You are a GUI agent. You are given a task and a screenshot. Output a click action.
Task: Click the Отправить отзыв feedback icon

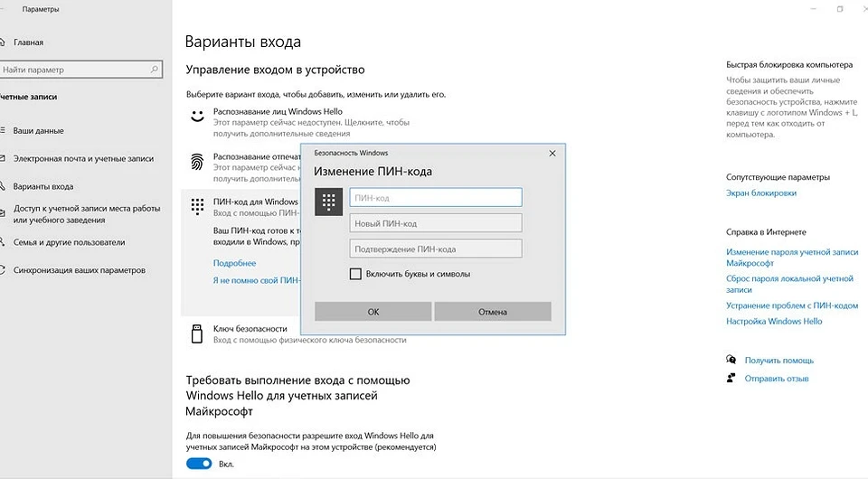pyautogui.click(x=731, y=379)
